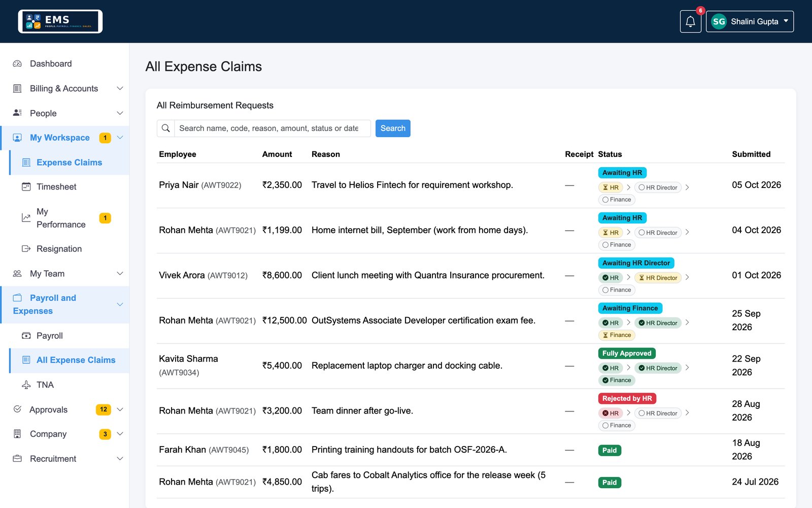Expand the Approvals chevron

point(120,409)
